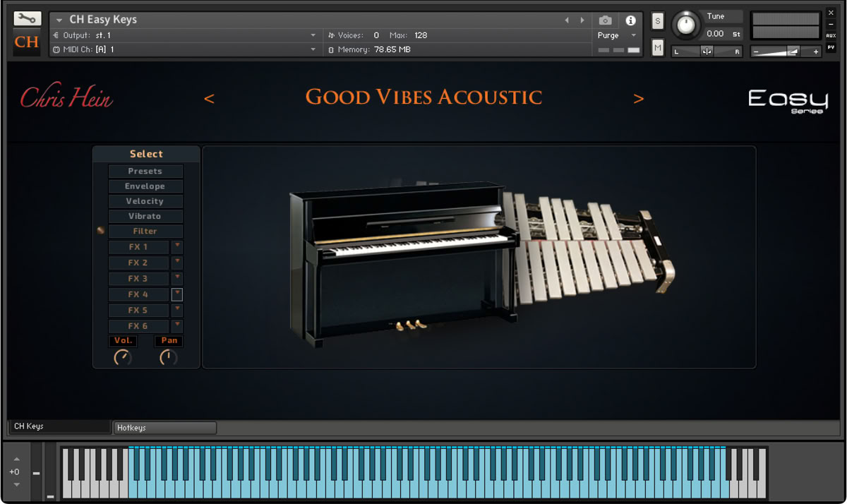Click the Vol. knob below FX list
This screenshot has width=847, height=504.
(x=123, y=357)
